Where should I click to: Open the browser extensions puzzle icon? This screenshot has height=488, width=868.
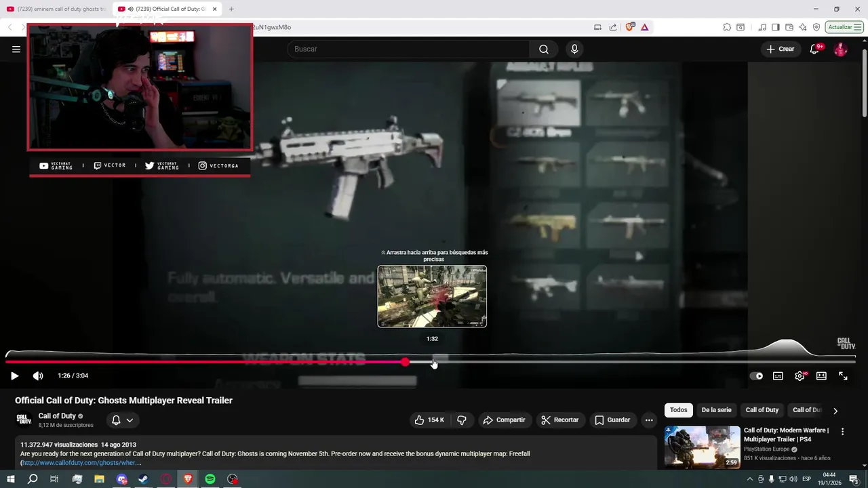pos(727,27)
